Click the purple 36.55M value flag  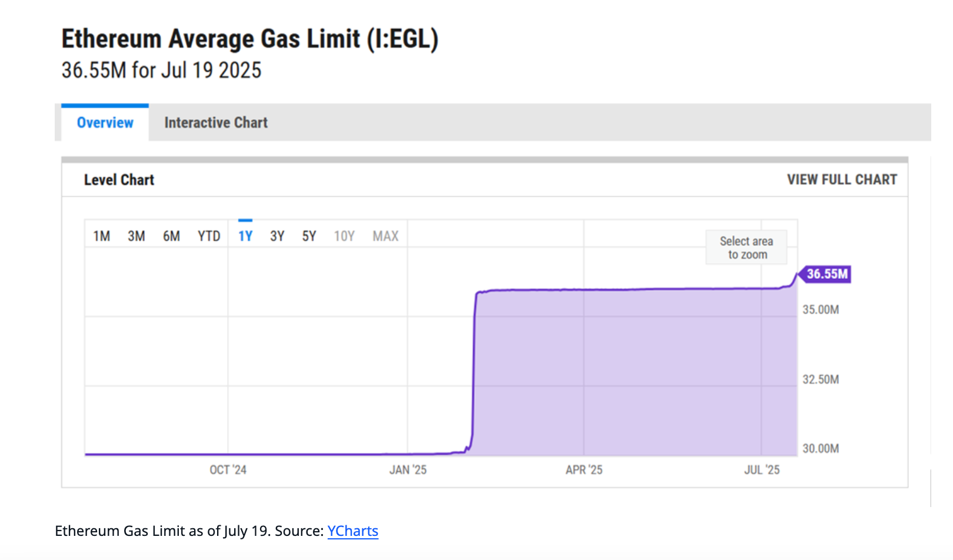point(827,274)
